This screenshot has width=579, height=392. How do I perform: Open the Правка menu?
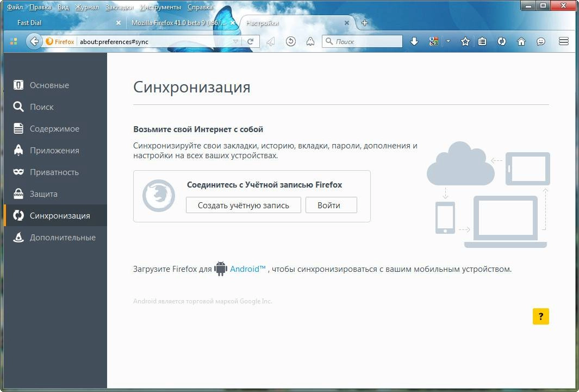tap(40, 7)
